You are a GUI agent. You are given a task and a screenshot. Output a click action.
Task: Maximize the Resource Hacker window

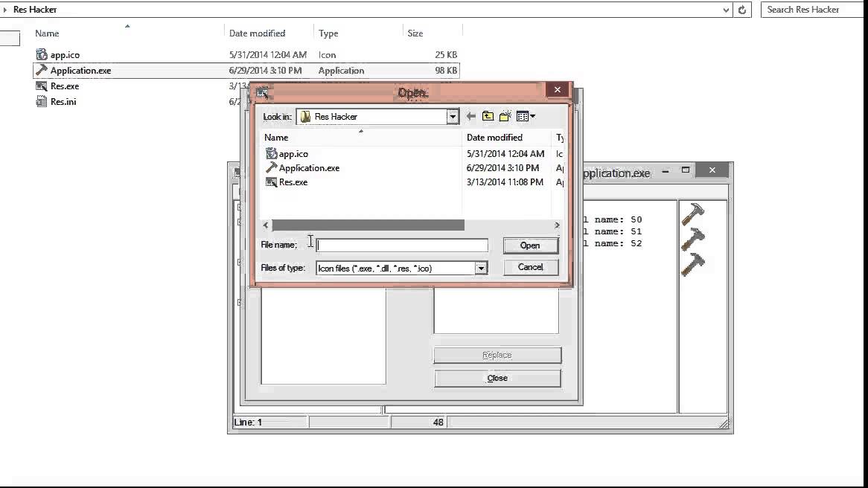coord(686,170)
